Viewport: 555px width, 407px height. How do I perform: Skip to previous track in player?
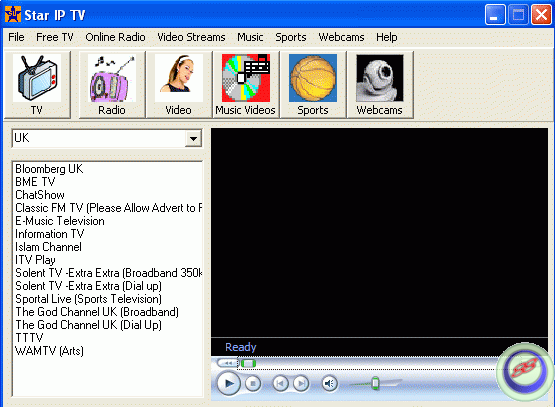point(280,383)
